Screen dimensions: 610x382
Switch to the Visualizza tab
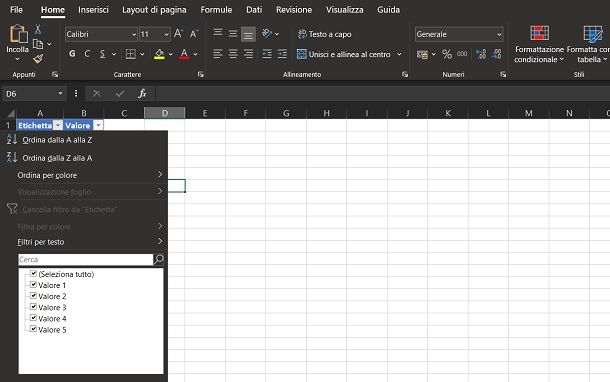pos(345,10)
